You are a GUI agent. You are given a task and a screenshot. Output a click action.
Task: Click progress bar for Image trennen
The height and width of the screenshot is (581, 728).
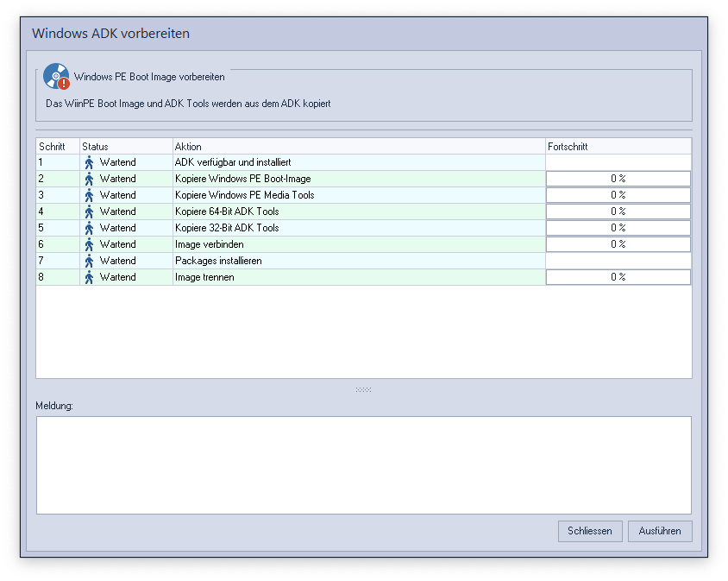618,277
